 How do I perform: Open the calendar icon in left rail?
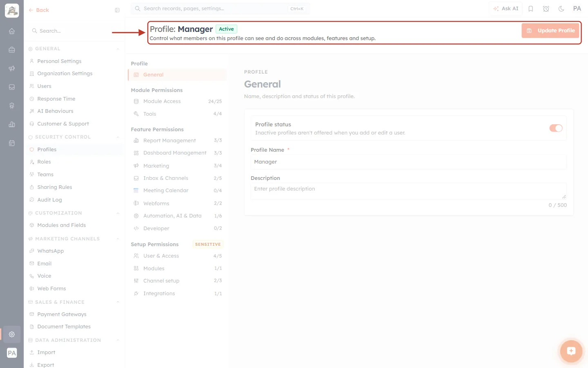12,143
